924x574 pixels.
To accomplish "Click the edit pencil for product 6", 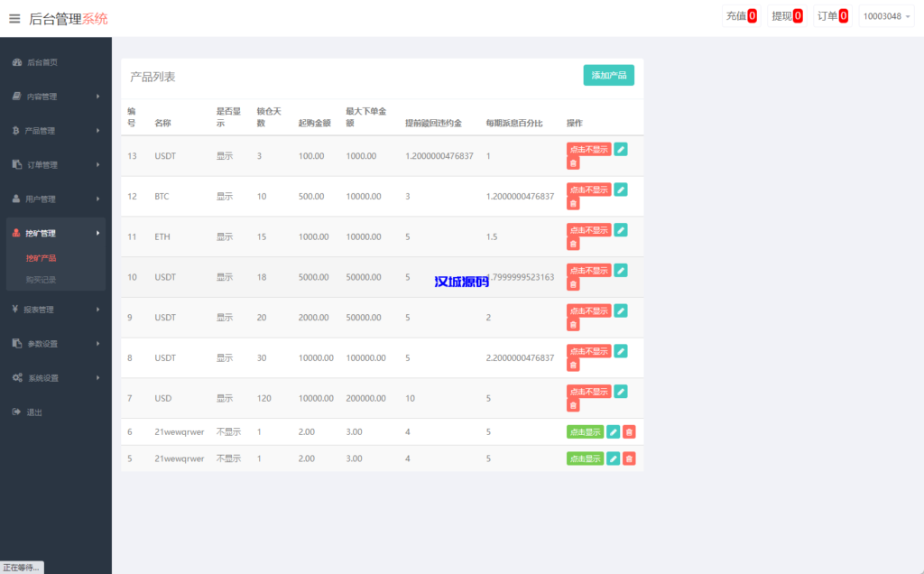I will point(614,432).
